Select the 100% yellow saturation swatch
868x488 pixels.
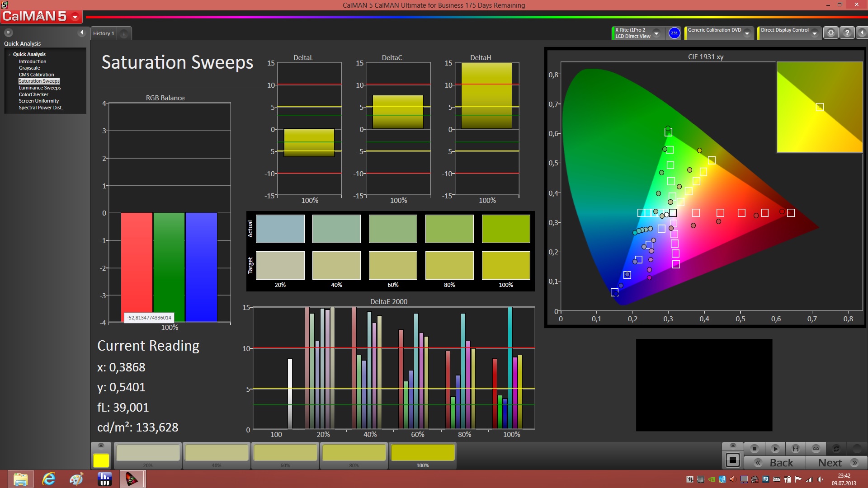pyautogui.click(x=422, y=453)
